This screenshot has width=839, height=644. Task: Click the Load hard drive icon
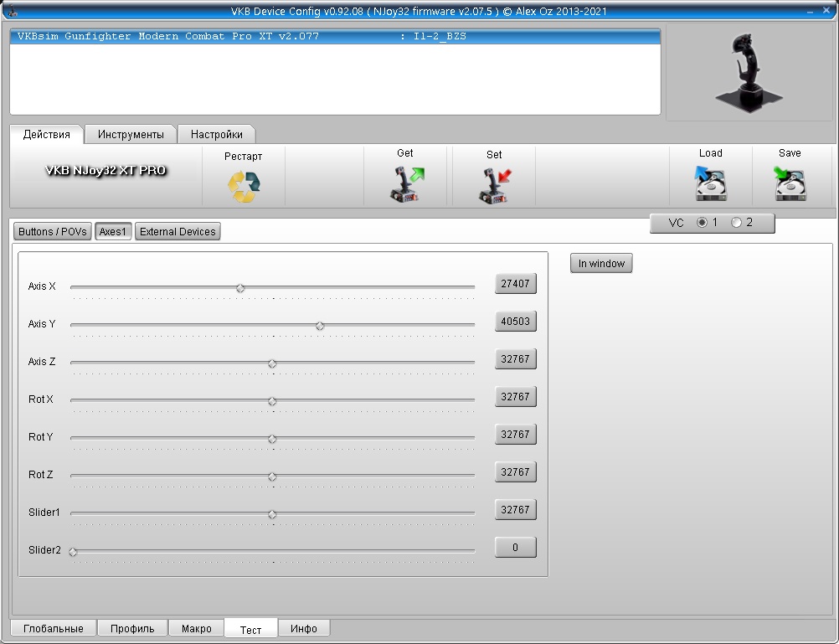point(710,183)
